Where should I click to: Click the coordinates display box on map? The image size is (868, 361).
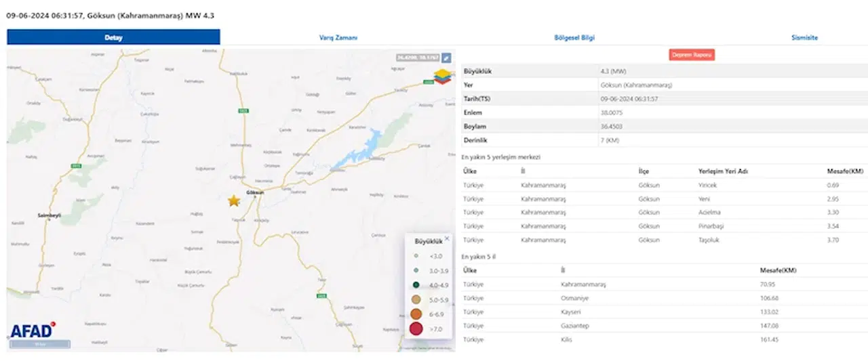[417, 58]
